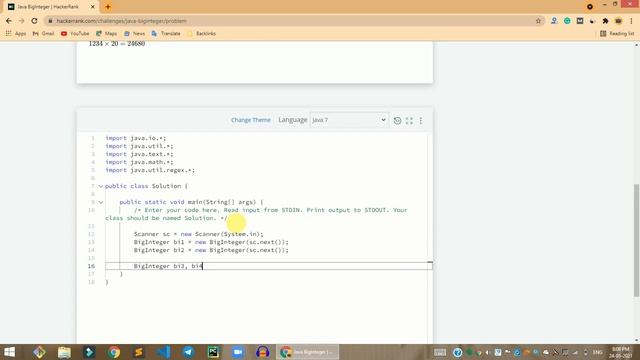
Task: Open Google Chrome from the taskbar
Action: [x=114, y=352]
